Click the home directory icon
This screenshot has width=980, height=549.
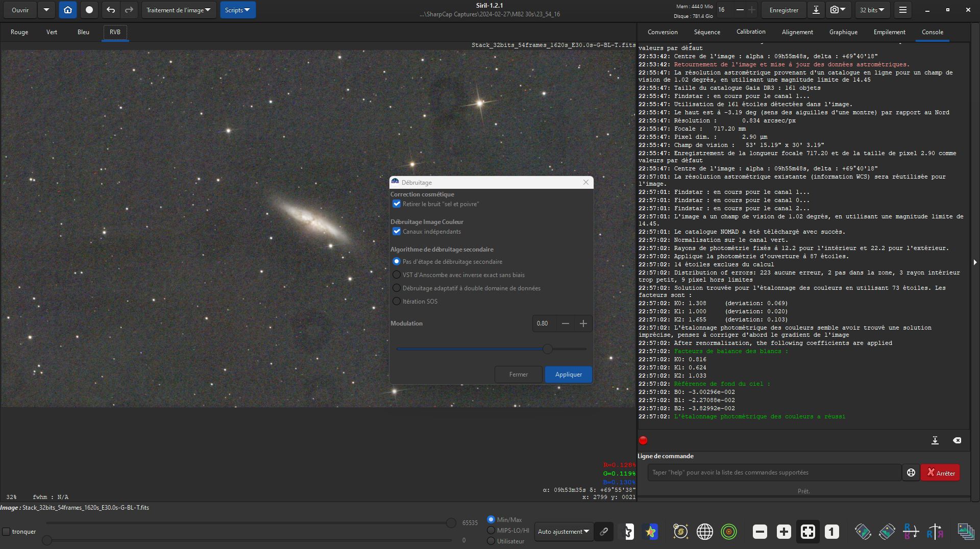pyautogui.click(x=68, y=10)
